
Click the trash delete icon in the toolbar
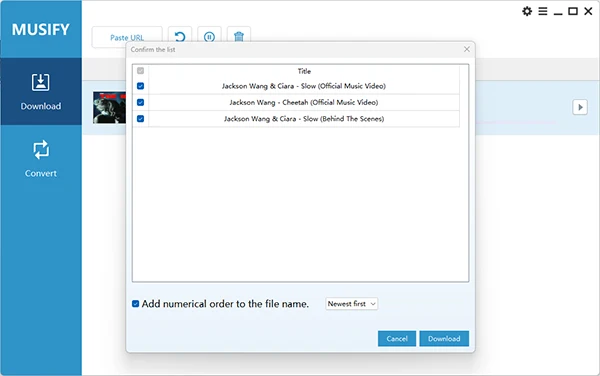(x=239, y=37)
